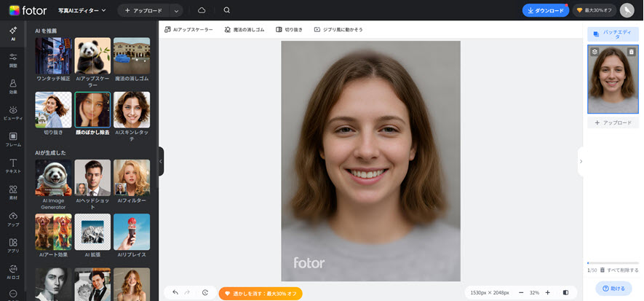Image resolution: width=644 pixels, height=301 pixels.
Task: Click the バッチエディタ button
Action: (613, 34)
